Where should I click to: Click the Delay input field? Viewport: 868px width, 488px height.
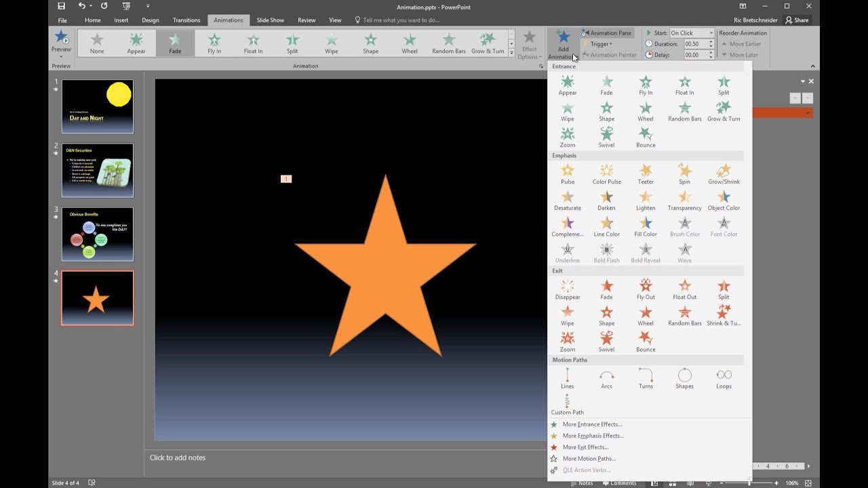click(x=696, y=55)
